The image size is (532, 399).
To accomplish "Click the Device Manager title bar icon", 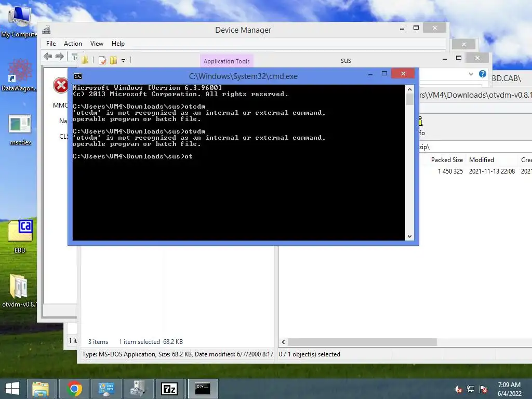I will [x=46, y=30].
